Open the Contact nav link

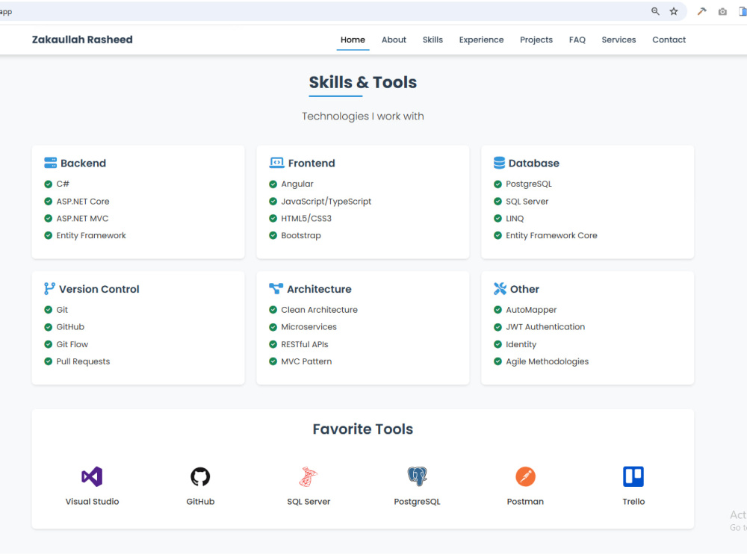pos(669,40)
